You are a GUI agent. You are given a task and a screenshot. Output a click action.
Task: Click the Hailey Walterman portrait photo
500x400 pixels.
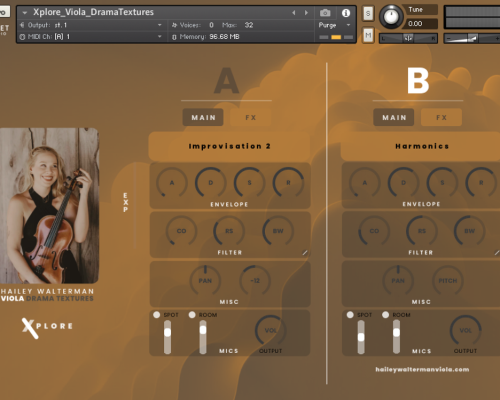[49, 206]
